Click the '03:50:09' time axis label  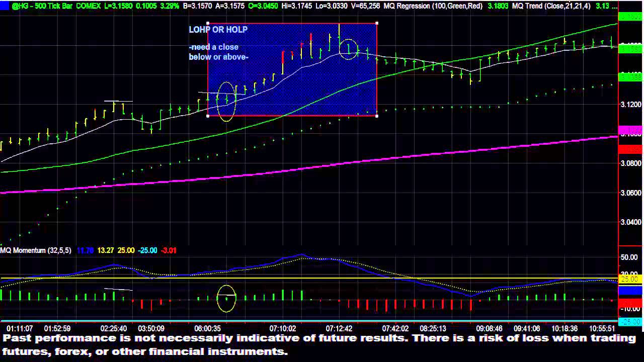tap(150, 328)
